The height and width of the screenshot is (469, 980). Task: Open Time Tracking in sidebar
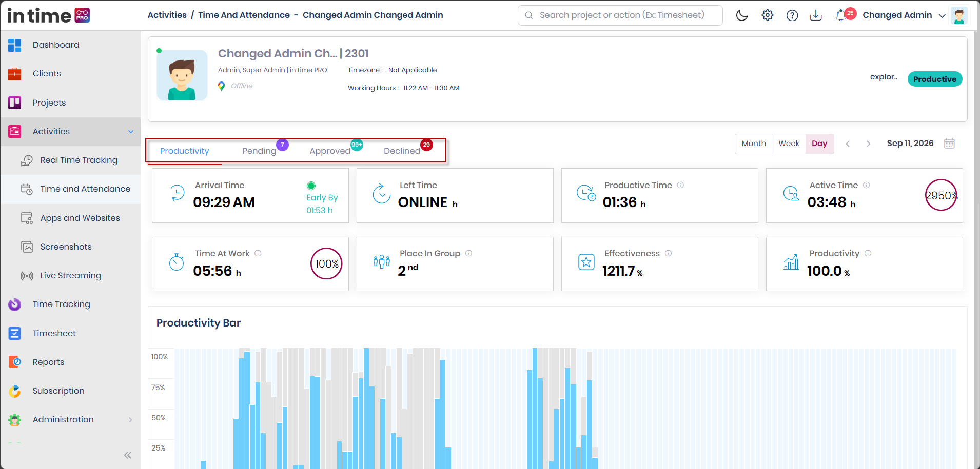click(x=62, y=304)
